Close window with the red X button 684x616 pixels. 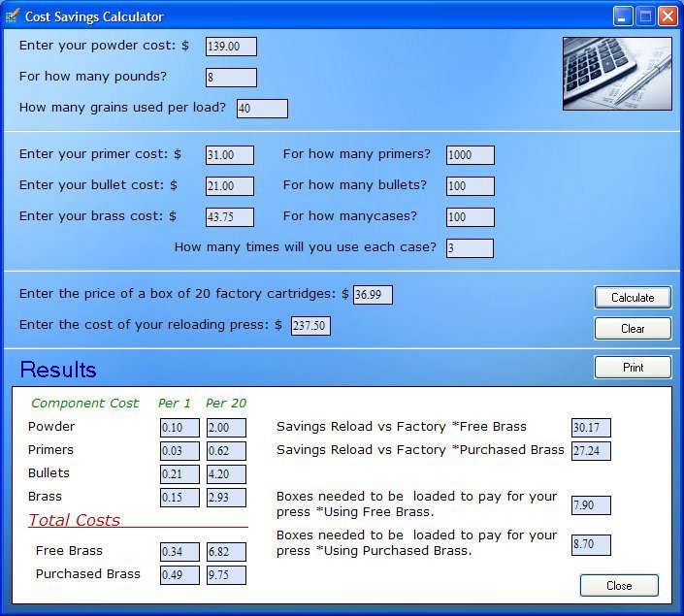(x=668, y=16)
